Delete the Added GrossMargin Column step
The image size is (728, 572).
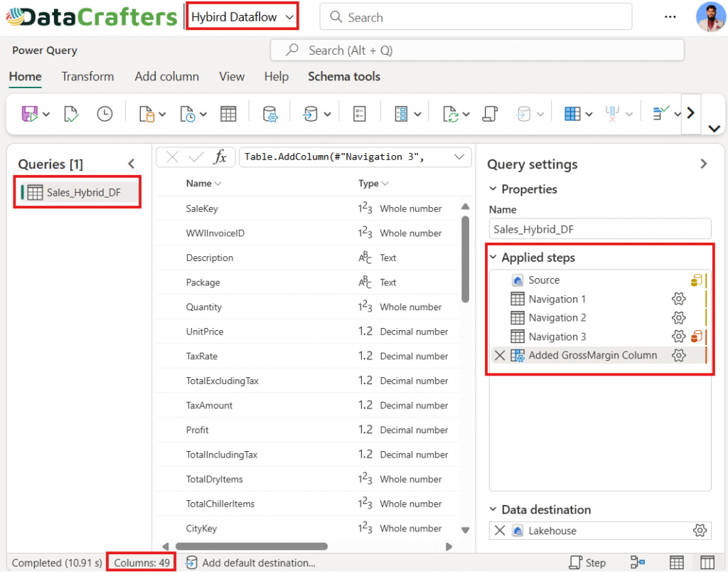click(500, 355)
